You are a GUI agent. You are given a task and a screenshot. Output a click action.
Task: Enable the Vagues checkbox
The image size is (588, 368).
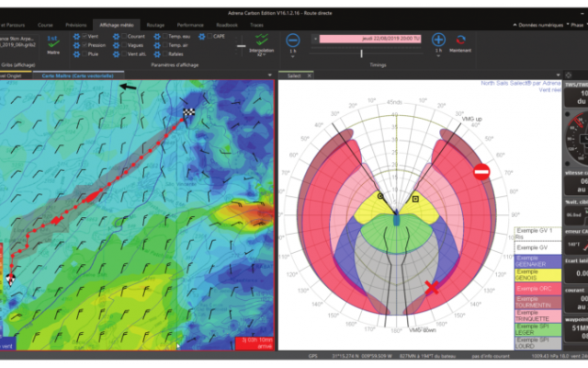click(121, 44)
